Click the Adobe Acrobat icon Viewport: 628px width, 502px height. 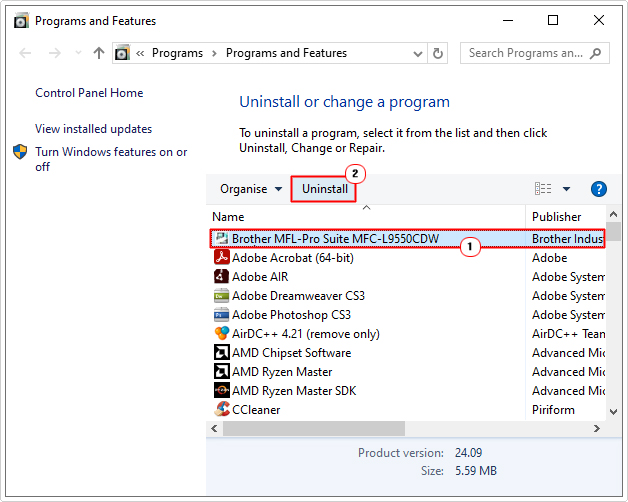[221, 258]
